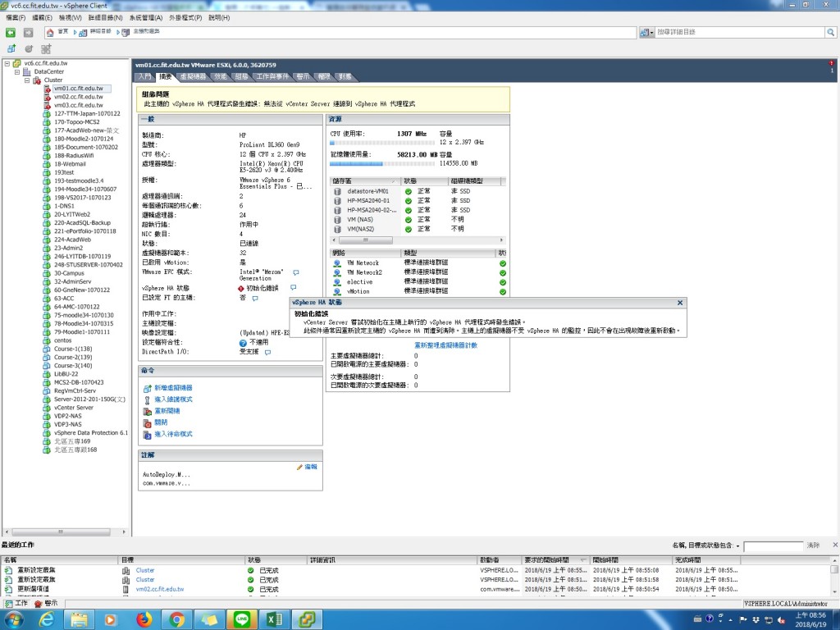
Task: Select the vm02.cc.fit.edu.tw host
Action: coord(78,97)
